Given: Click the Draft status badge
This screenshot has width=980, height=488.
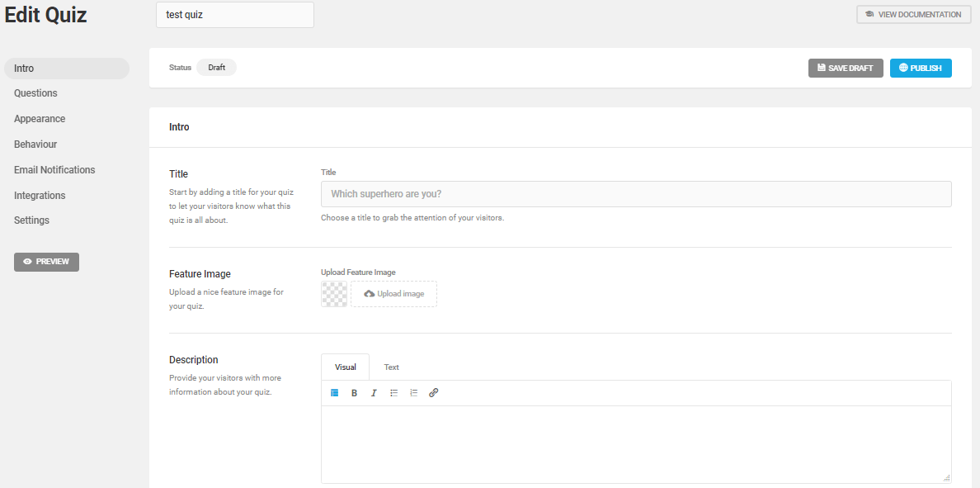Looking at the screenshot, I should coord(216,68).
